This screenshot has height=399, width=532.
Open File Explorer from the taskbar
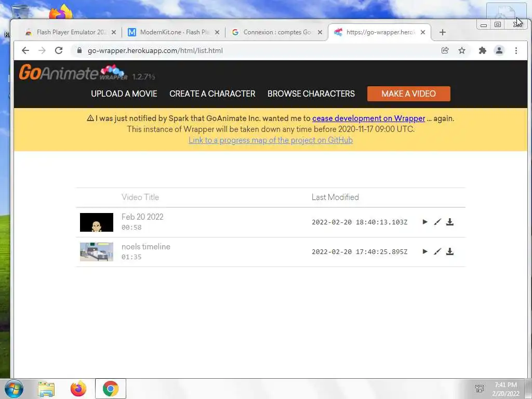pyautogui.click(x=46, y=389)
